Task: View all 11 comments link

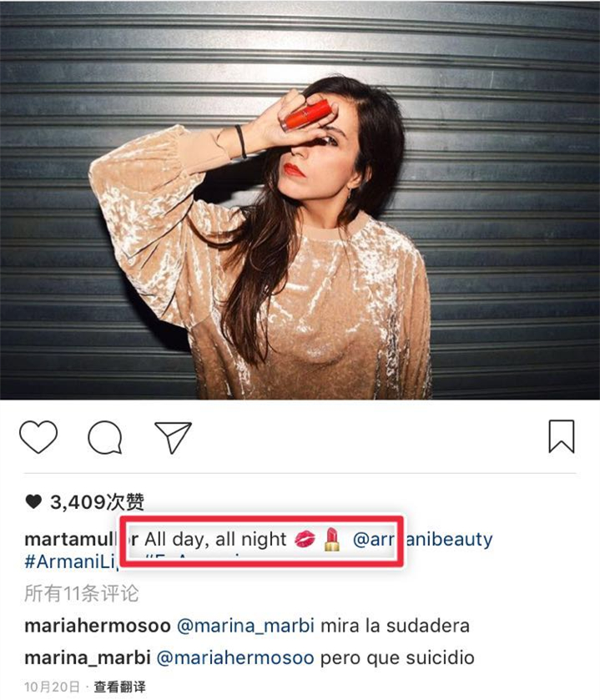Action: [x=81, y=593]
